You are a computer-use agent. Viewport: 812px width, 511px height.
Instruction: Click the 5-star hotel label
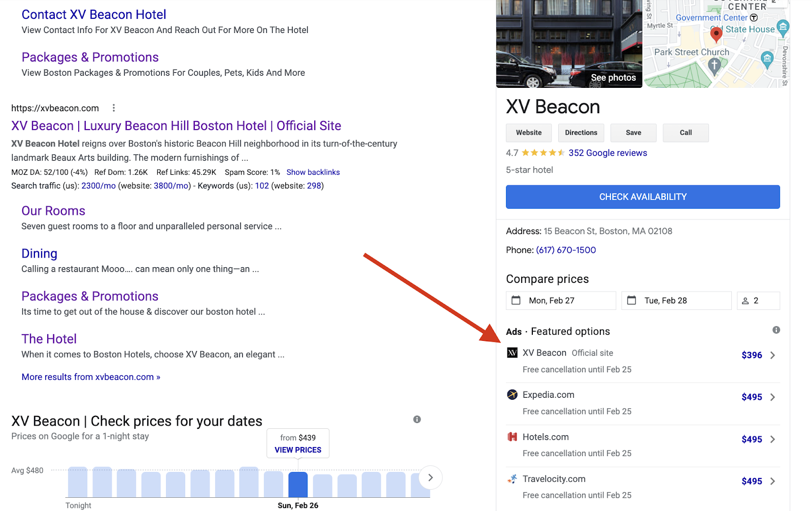(529, 170)
